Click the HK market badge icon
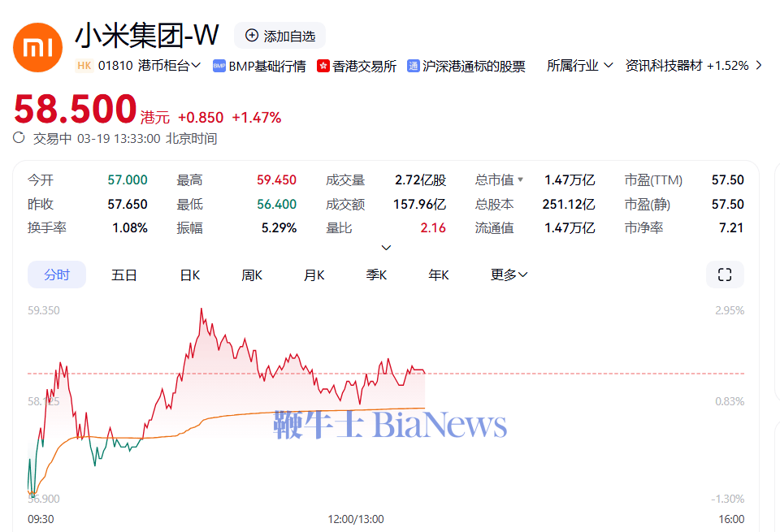780x532 pixels. point(84,66)
